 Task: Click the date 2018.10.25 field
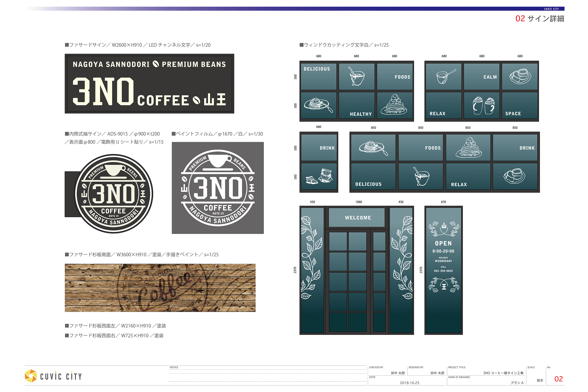(x=409, y=382)
